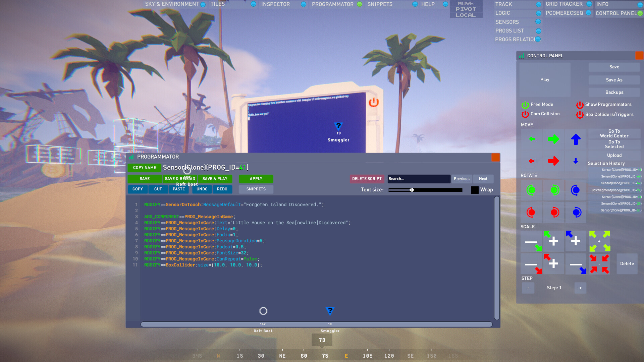Click the white plus icon to scale up
The image size is (644, 362).
tap(553, 241)
